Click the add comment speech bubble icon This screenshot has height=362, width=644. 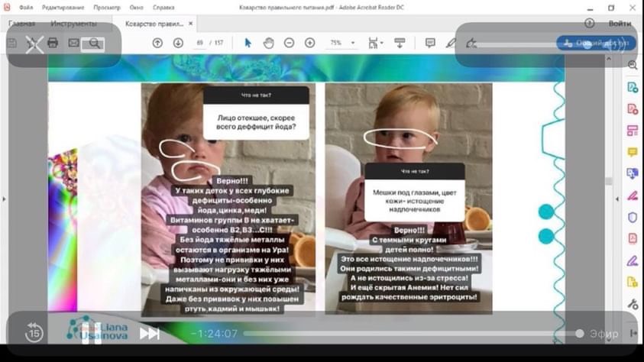pos(430,43)
